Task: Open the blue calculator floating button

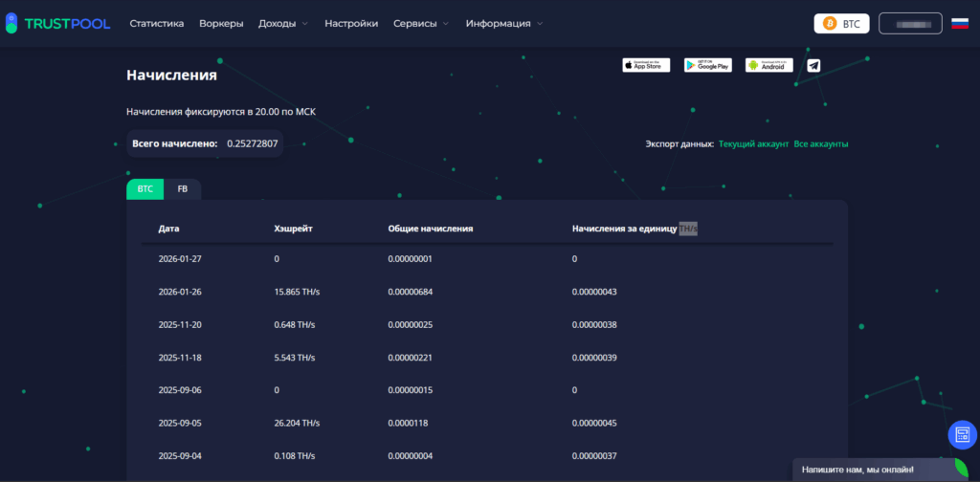Action: (x=961, y=435)
